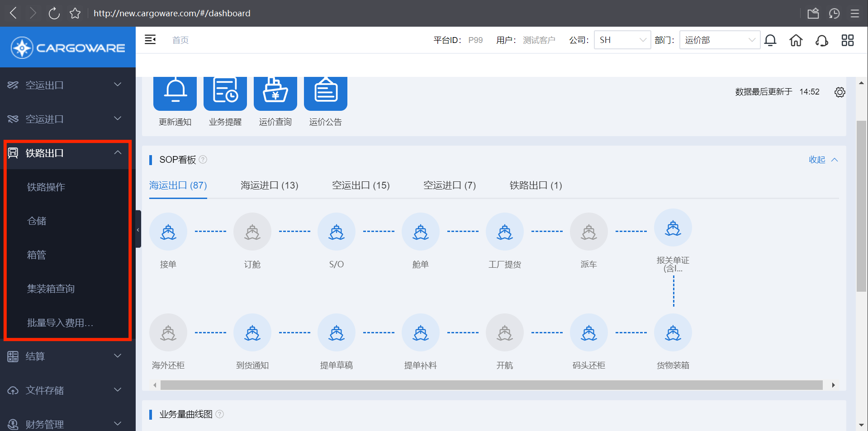Screen dimensions: 868x431
Task: Open the 运价公告 clipboard icon
Action: pos(325,93)
